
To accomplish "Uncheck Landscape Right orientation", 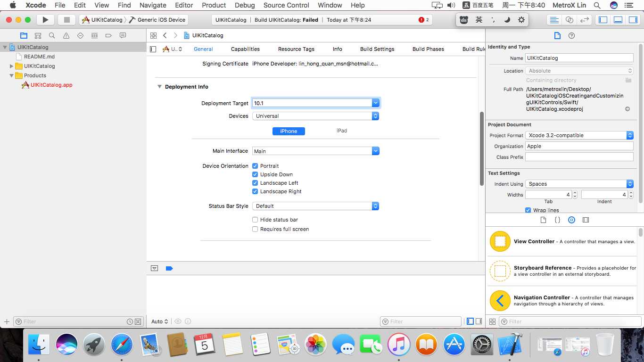I will 255,191.
